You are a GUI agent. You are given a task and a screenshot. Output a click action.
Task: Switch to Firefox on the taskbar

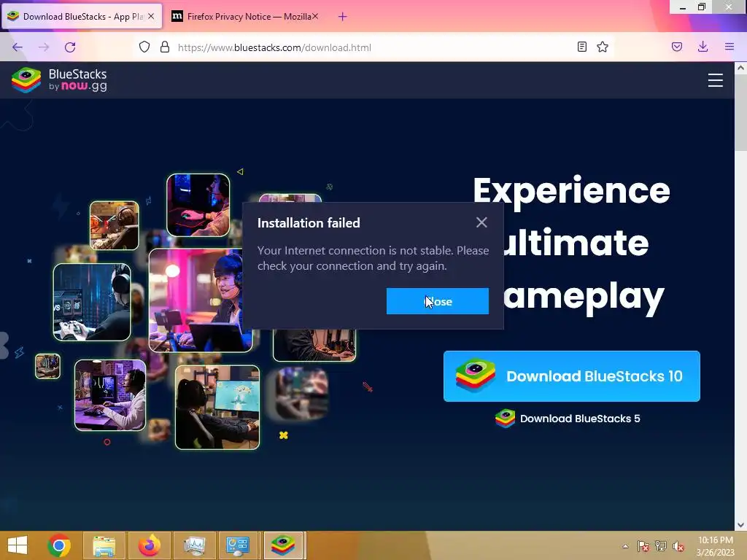149,545
